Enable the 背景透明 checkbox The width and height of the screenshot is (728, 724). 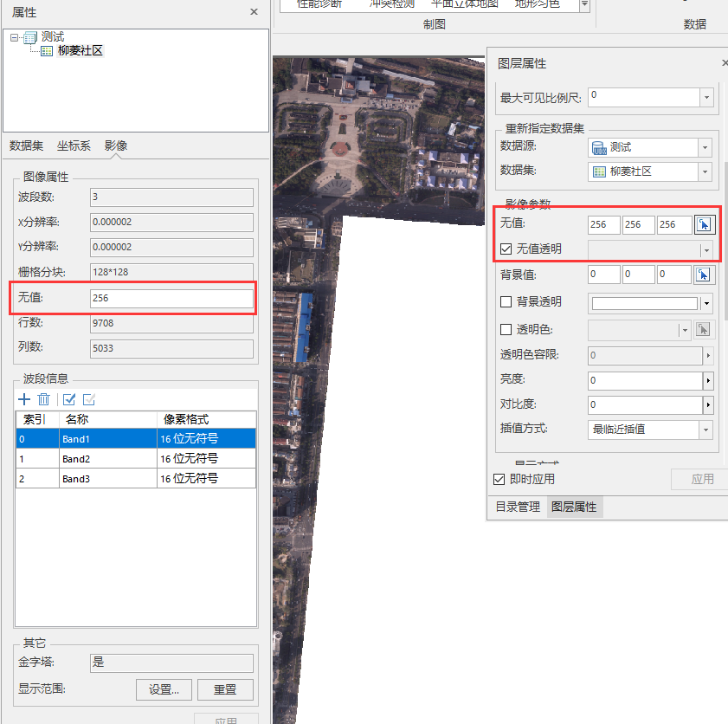tap(506, 302)
